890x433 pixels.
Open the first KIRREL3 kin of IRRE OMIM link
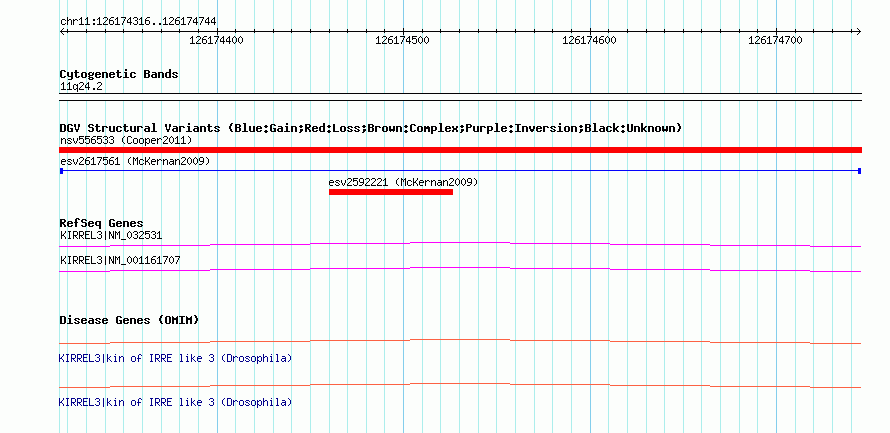[x=175, y=359]
